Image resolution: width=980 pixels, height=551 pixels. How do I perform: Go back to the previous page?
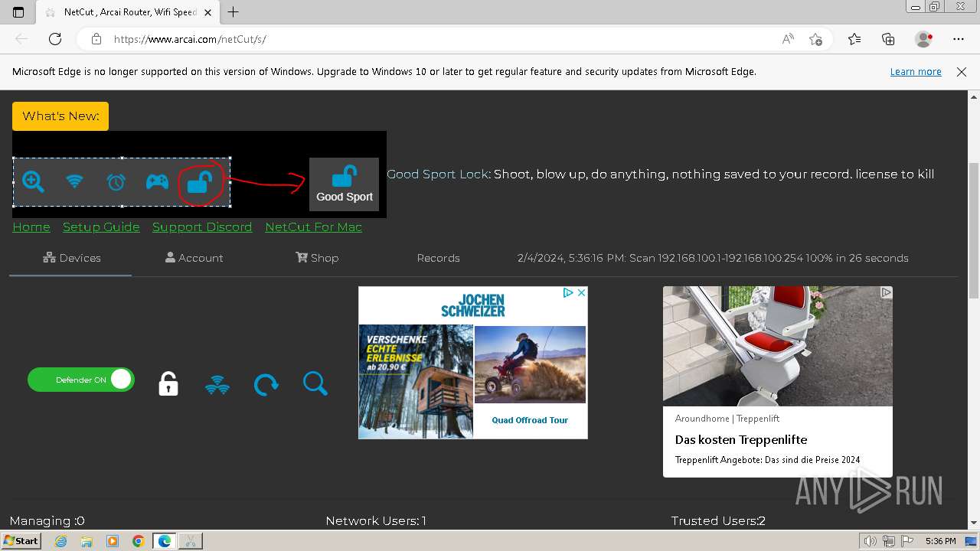coord(21,39)
